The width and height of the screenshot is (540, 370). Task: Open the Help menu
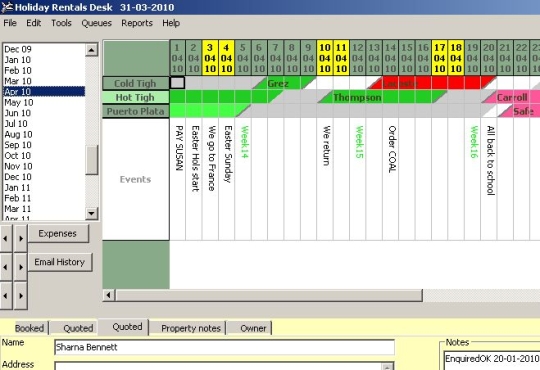(171, 23)
